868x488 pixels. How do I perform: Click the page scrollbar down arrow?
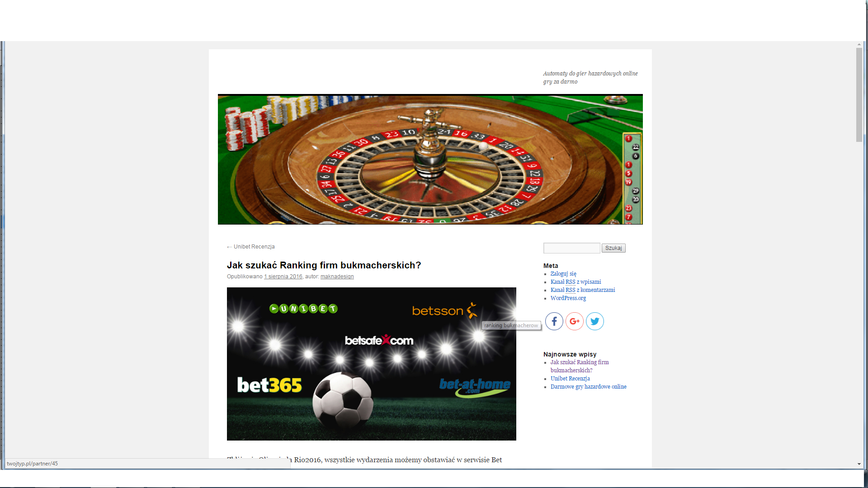point(859,464)
